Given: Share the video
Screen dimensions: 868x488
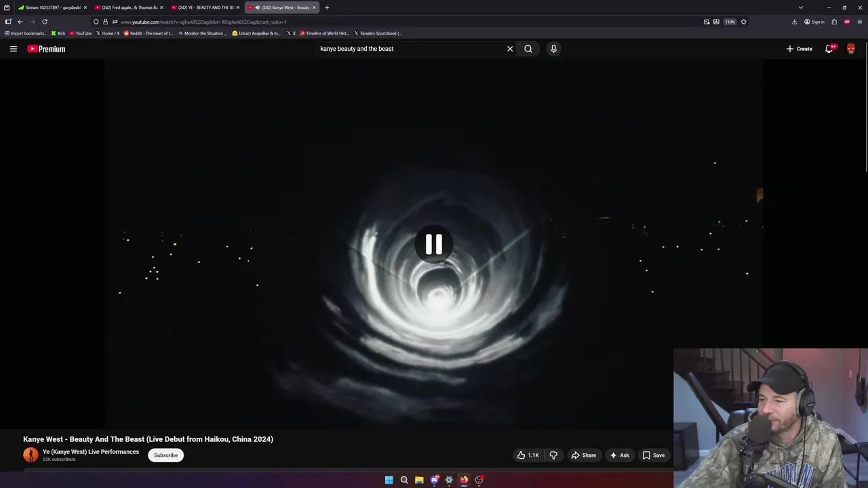Looking at the screenshot, I should point(584,455).
